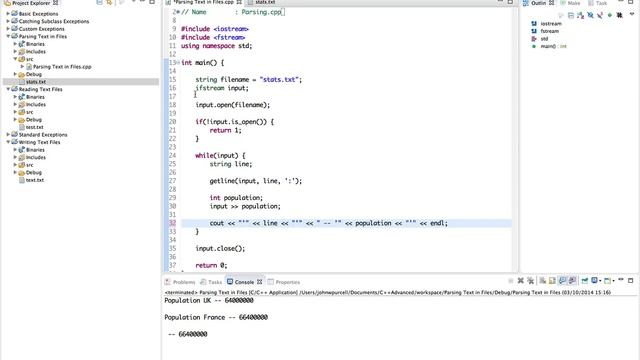
Task: Open display selected console dropdown arrow
Action: click(x=600, y=281)
